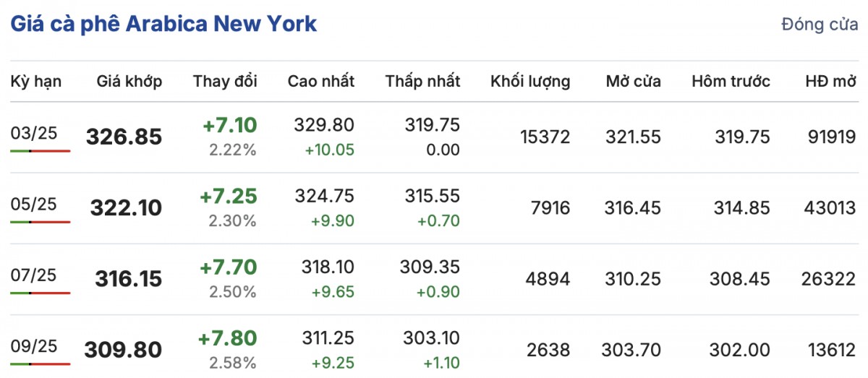Select the 07/25 contract term
The width and height of the screenshot is (868, 378).
pyautogui.click(x=33, y=274)
